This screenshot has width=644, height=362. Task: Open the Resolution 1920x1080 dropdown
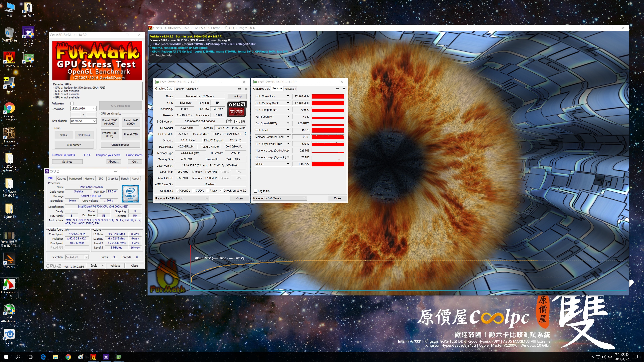tap(83, 109)
